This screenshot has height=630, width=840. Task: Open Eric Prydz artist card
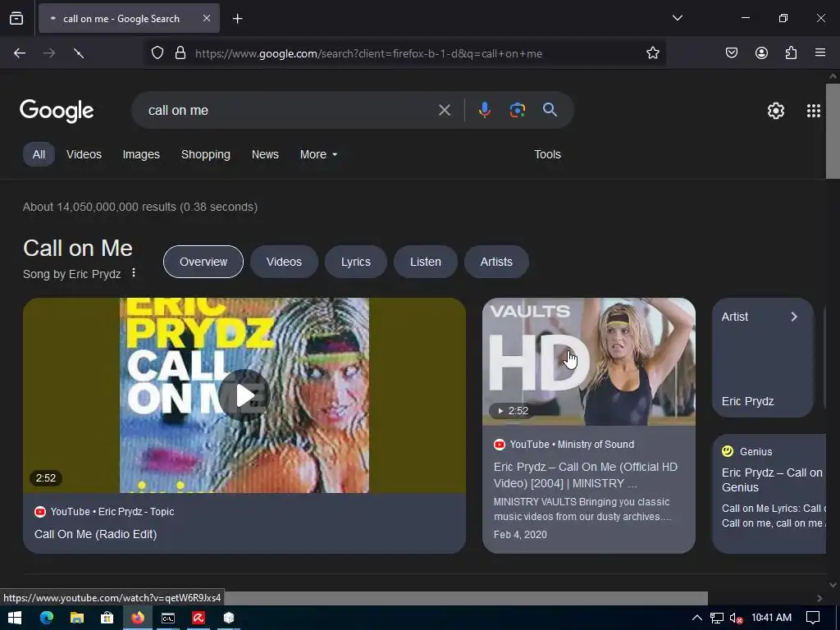click(x=762, y=358)
